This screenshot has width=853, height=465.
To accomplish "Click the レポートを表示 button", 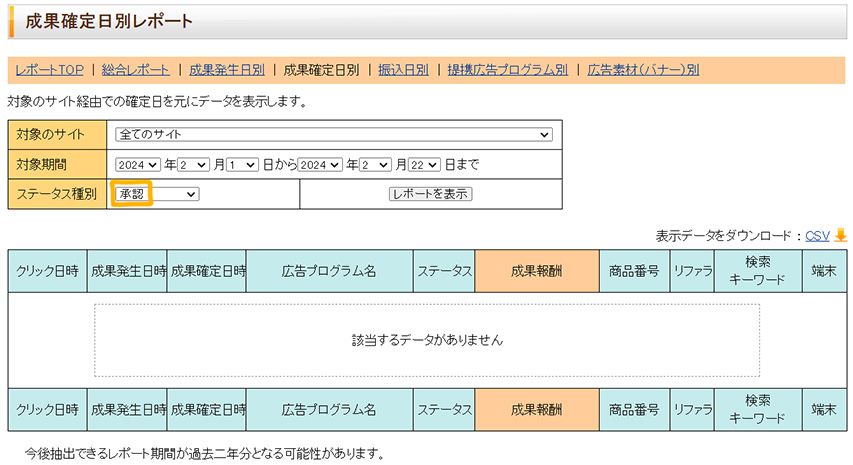I will click(x=430, y=194).
